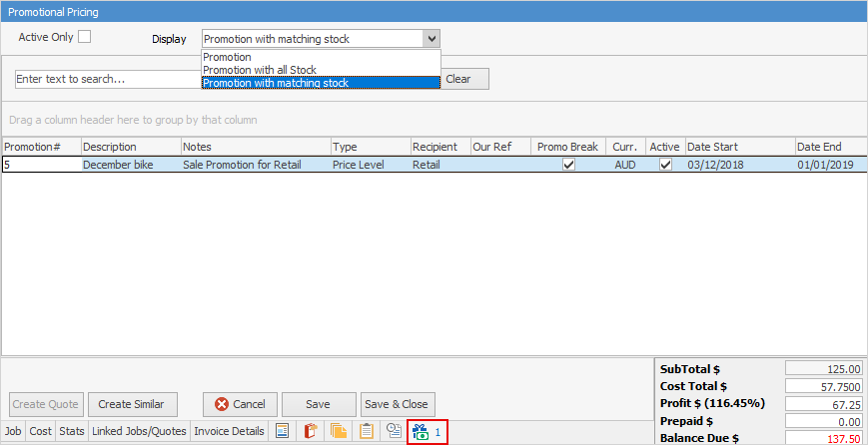
Task: Select the 'December bike' description cell
Action: tap(131, 165)
